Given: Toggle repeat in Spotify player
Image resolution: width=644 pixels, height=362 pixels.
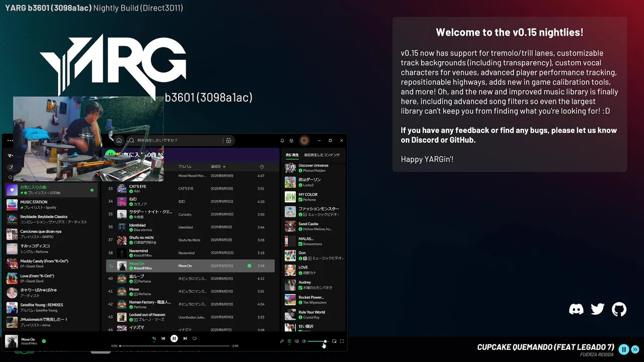Looking at the screenshot, I should click(x=194, y=339).
